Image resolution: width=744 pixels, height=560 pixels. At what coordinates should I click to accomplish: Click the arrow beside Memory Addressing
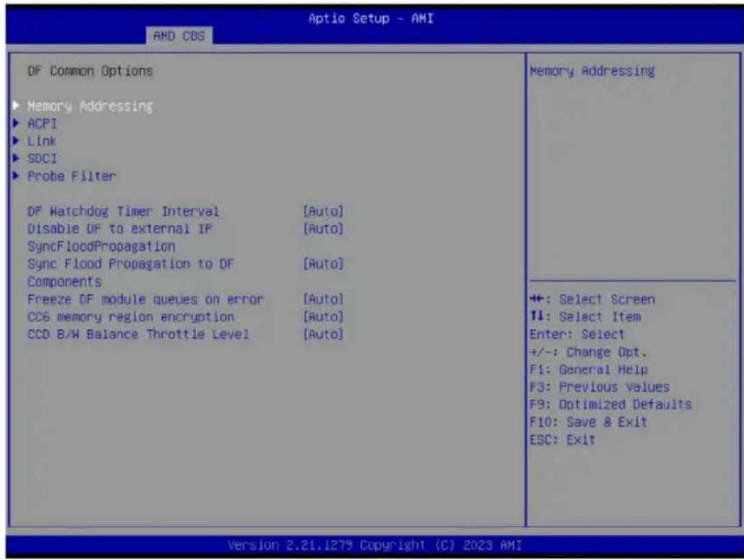point(16,105)
